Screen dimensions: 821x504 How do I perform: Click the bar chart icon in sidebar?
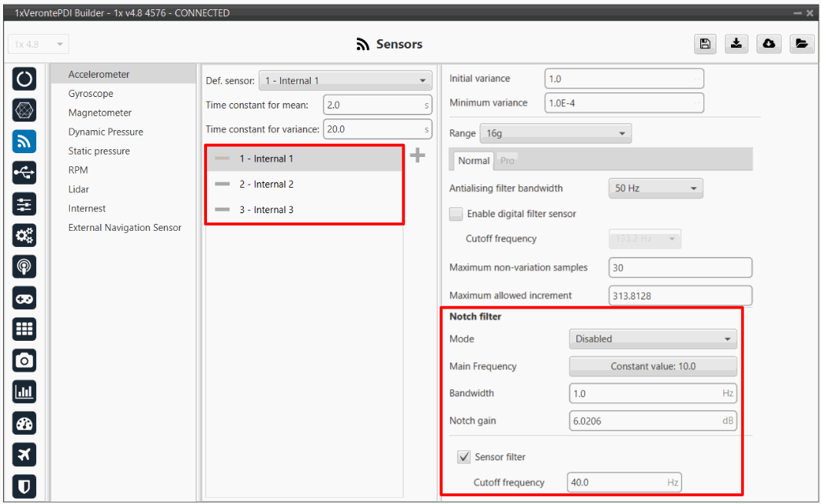(25, 392)
